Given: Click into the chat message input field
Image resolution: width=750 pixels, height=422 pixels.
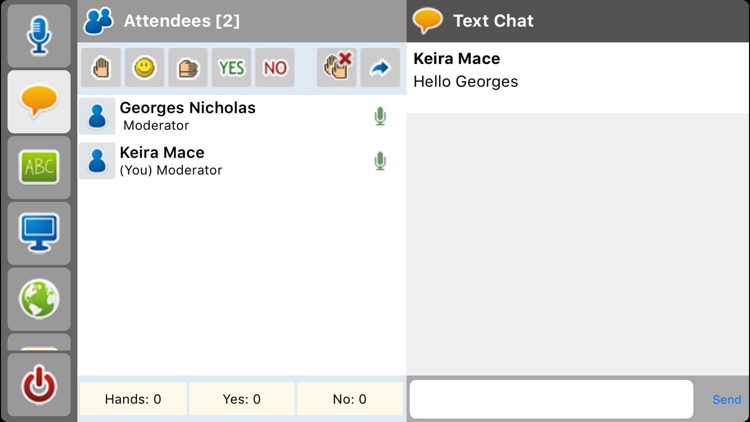Looking at the screenshot, I should [551, 399].
